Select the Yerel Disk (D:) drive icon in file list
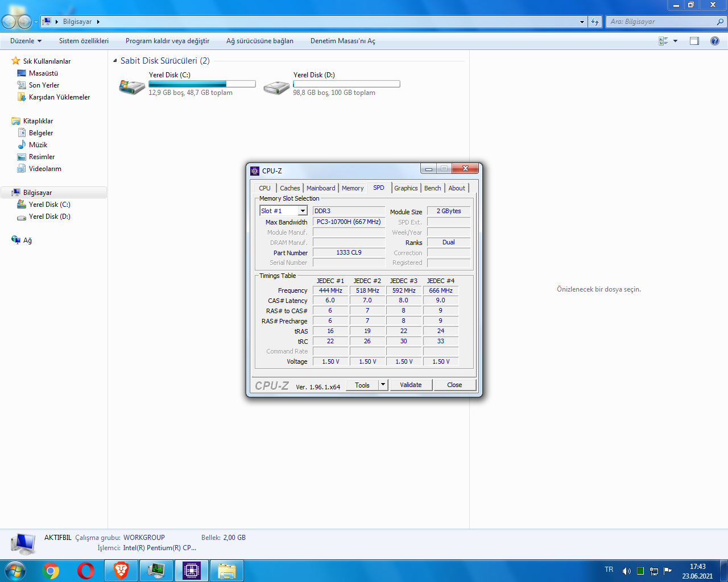The width and height of the screenshot is (728, 582). (x=276, y=86)
